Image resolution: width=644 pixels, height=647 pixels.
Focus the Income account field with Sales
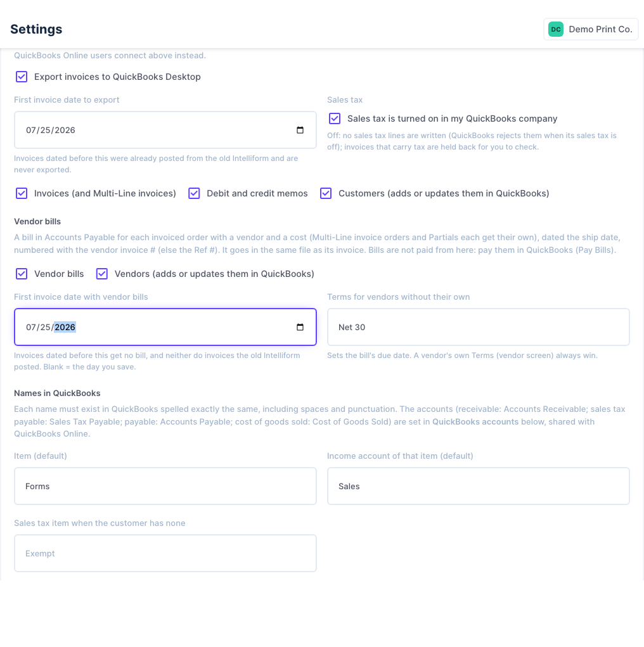tap(478, 486)
